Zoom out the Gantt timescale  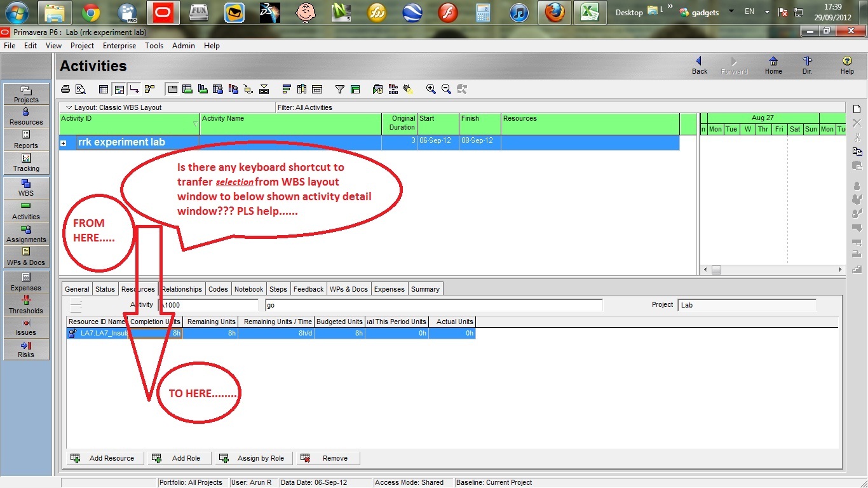pos(447,89)
